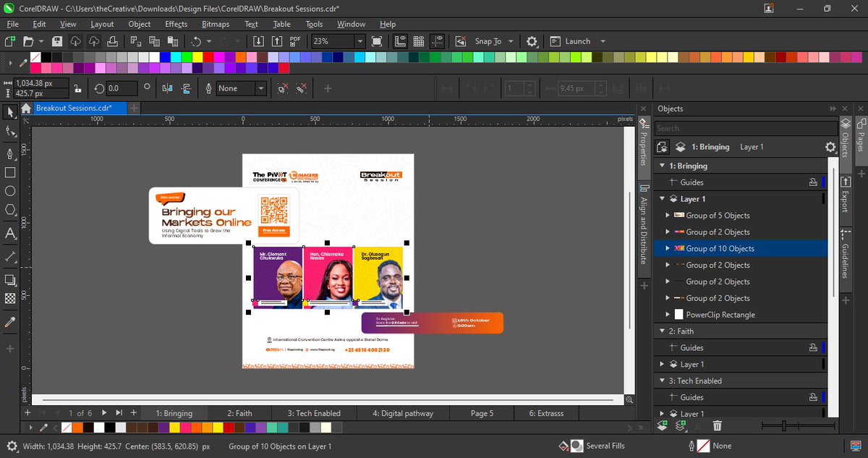Toggle print lock for 3: Tech Enabled Guides
This screenshot has height=458, width=868.
pos(813,397)
